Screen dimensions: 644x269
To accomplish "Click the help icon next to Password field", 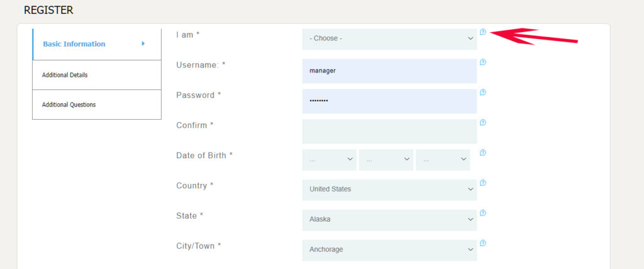I will coord(483,92).
